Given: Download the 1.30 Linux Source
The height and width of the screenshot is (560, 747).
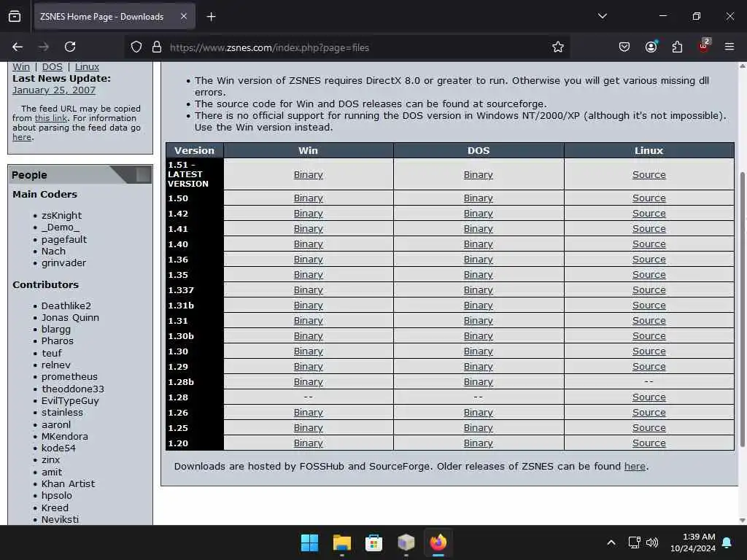Looking at the screenshot, I should pos(649,351).
